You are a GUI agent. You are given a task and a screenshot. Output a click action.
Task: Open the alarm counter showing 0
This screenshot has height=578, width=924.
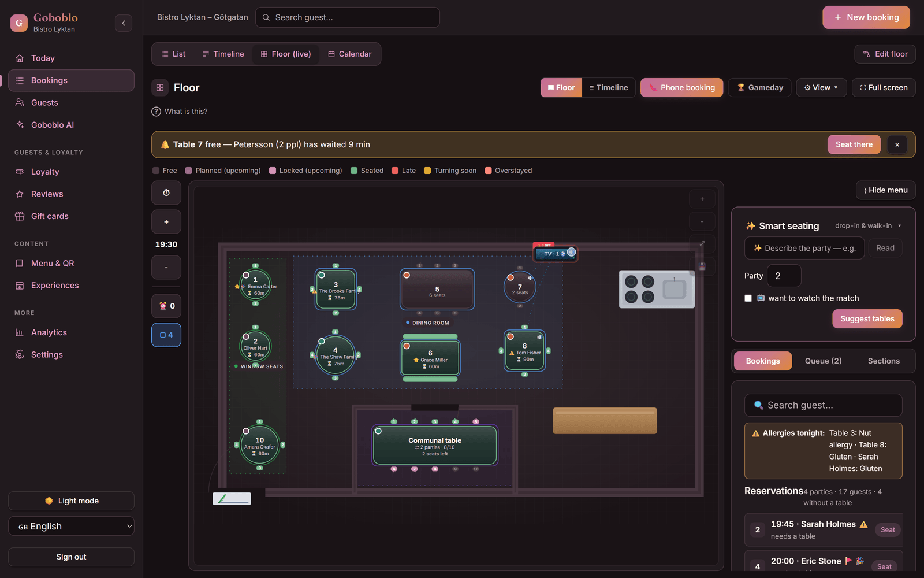pyautogui.click(x=166, y=306)
